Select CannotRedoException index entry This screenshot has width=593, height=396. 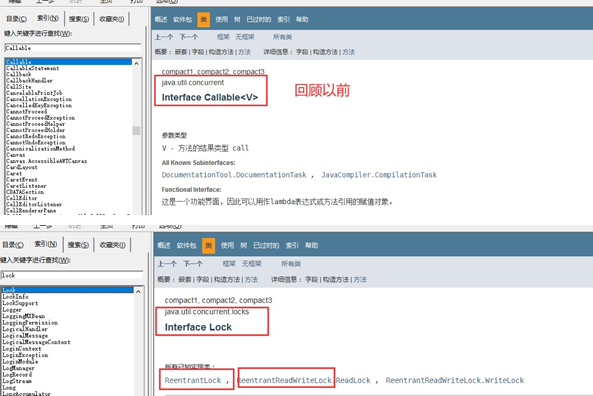[x=36, y=136]
